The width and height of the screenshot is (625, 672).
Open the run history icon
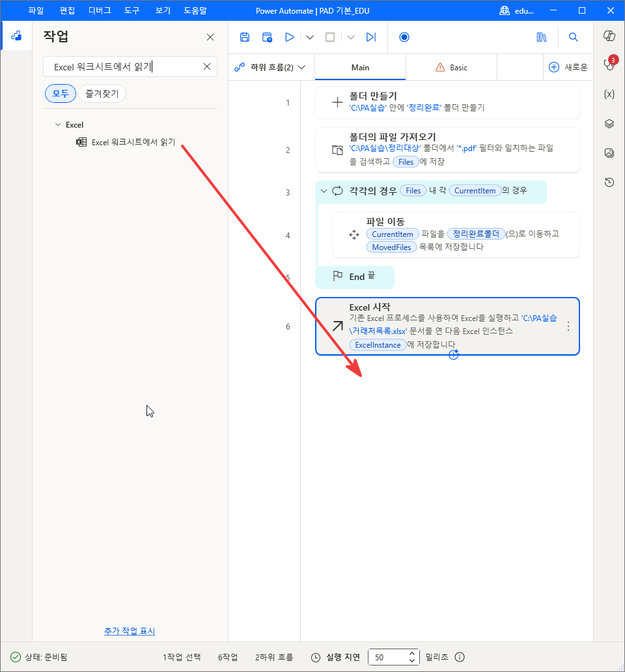(609, 182)
